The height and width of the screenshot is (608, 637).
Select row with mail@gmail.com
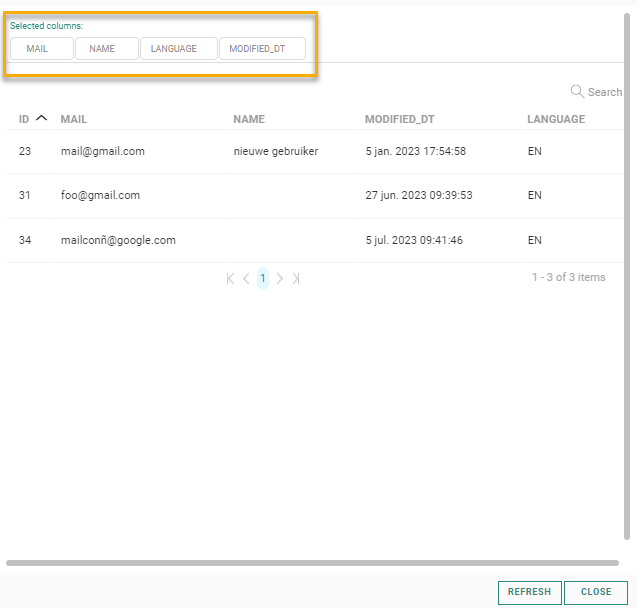click(103, 152)
